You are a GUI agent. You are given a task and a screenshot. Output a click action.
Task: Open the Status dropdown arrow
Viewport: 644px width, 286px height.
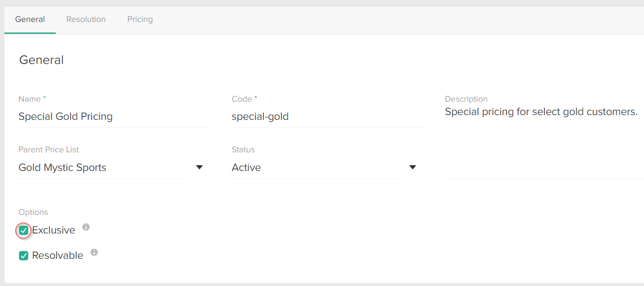tap(412, 167)
